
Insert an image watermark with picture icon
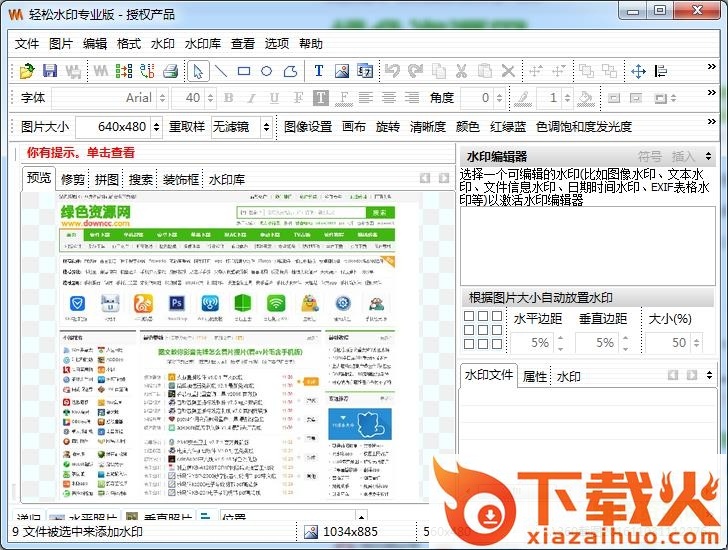[342, 71]
